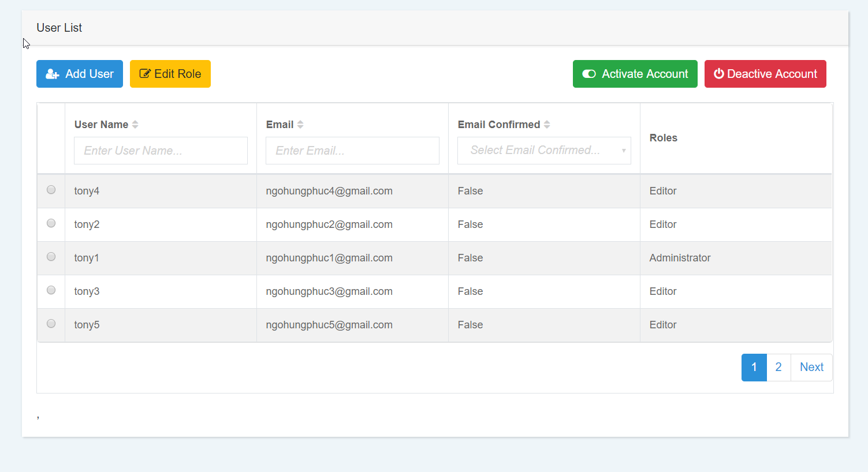Click the red Deactive Account button

pyautogui.click(x=765, y=74)
